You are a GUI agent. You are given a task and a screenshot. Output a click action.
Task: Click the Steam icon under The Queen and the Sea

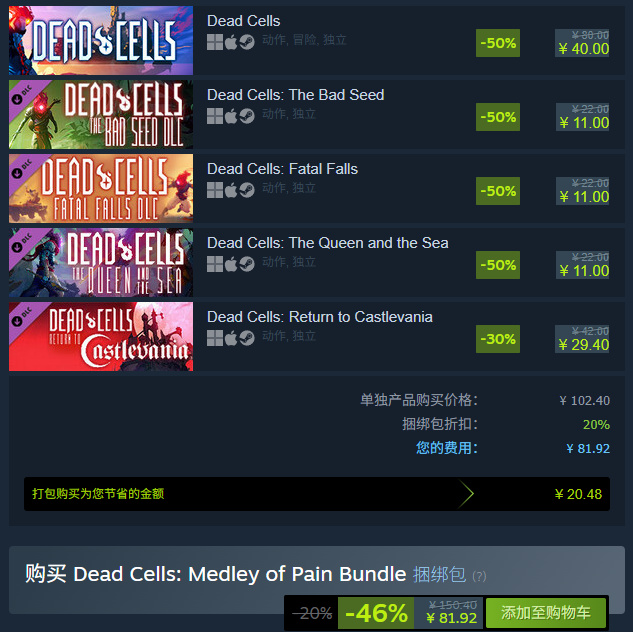coord(247,264)
